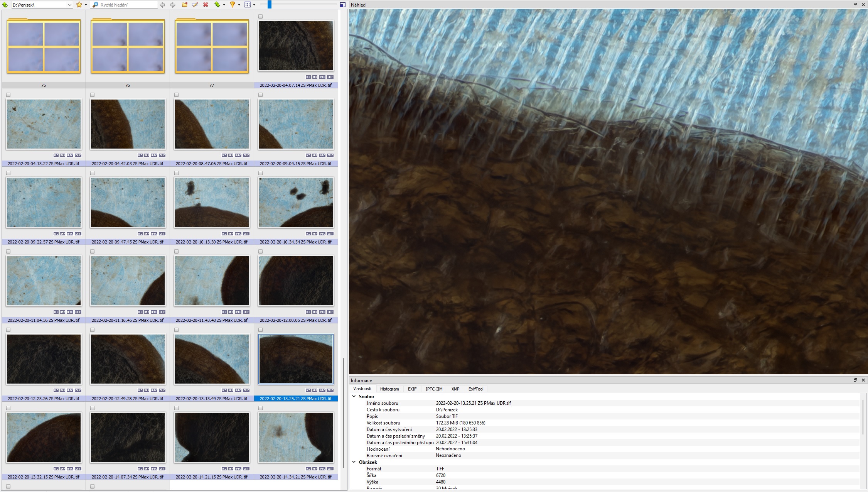The height and width of the screenshot is (492, 868).
Task: Click the thumbnail view grid icon
Action: click(248, 5)
